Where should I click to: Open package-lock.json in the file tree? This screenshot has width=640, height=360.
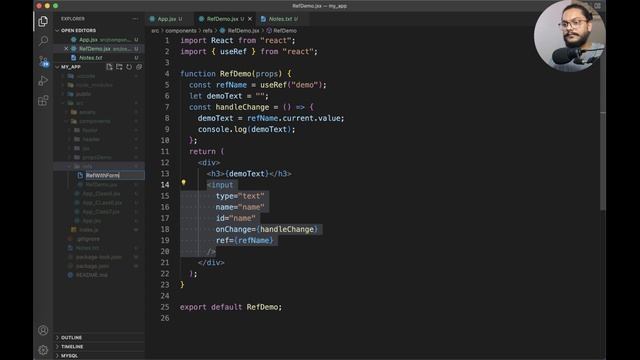[x=98, y=257]
